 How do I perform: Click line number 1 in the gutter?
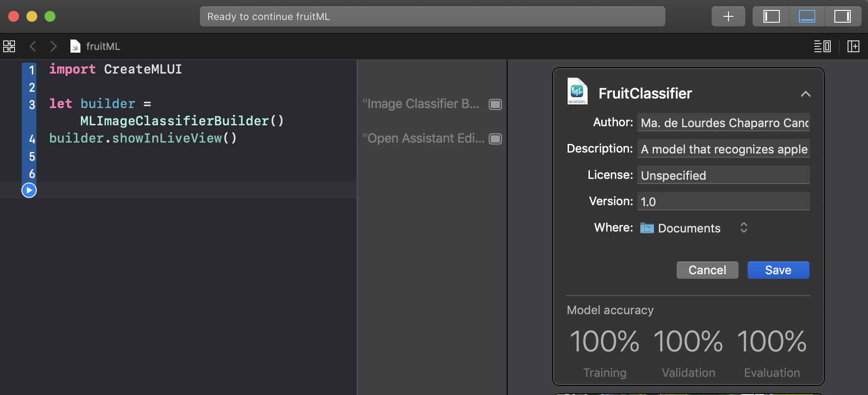click(32, 70)
